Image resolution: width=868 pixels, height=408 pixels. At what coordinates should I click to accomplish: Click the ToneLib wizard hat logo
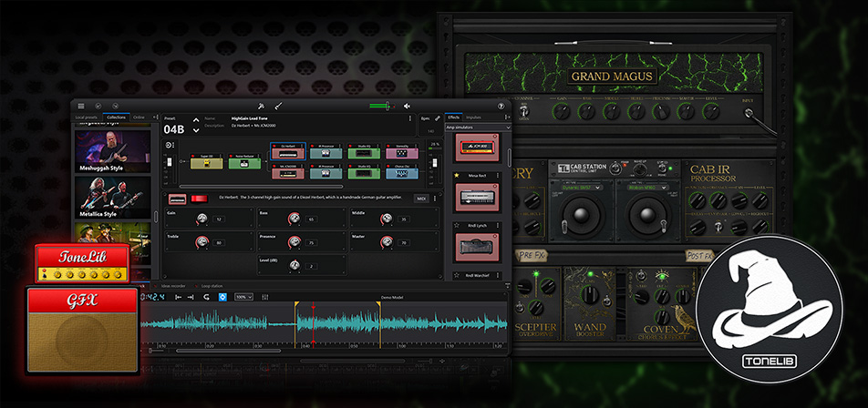click(770, 310)
